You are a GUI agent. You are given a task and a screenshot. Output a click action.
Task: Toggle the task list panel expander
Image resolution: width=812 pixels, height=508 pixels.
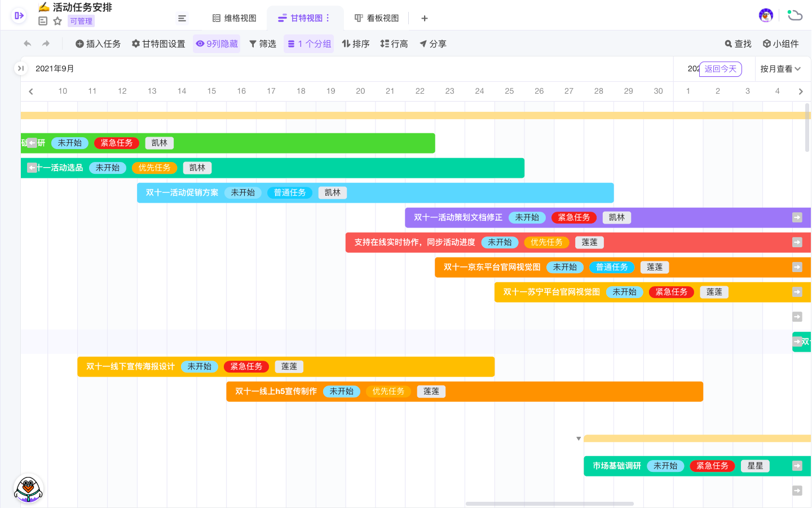20,68
